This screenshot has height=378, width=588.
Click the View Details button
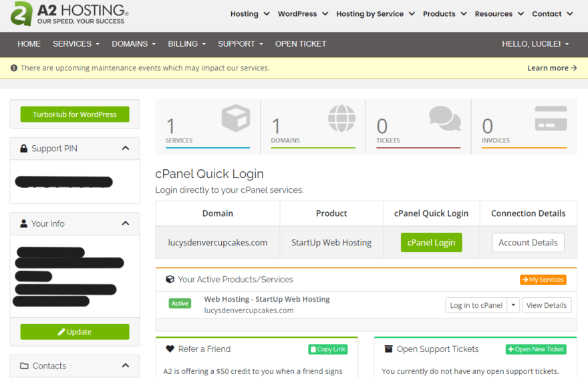pos(547,305)
